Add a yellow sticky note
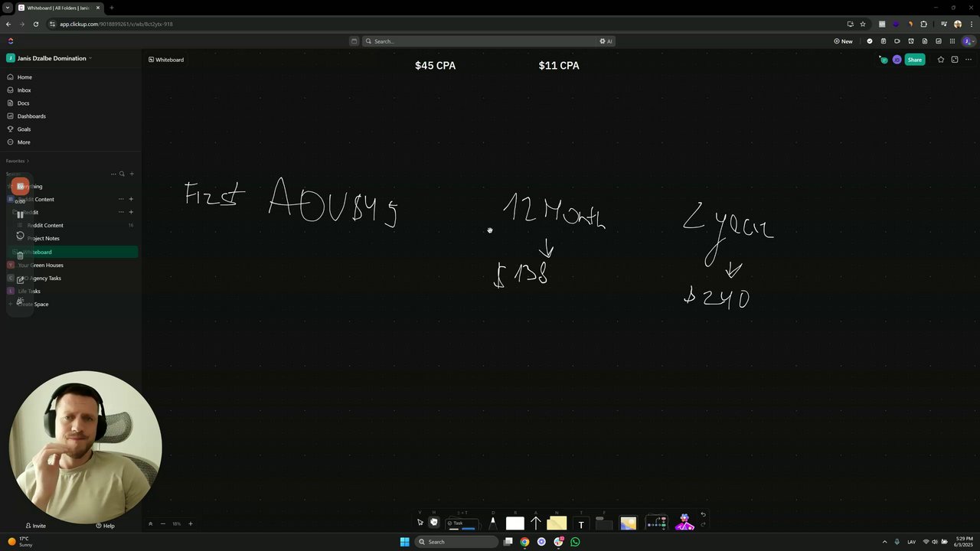This screenshot has width=980, height=551. click(x=557, y=523)
